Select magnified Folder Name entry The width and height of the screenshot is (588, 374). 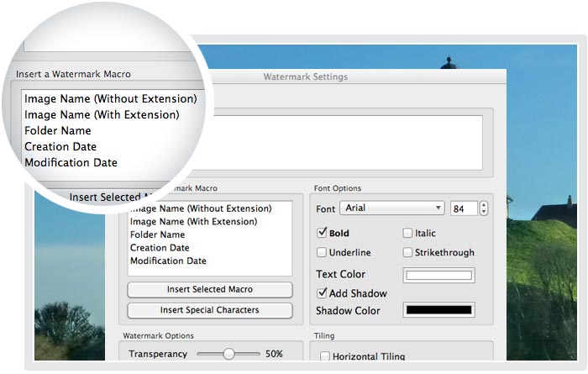point(58,130)
